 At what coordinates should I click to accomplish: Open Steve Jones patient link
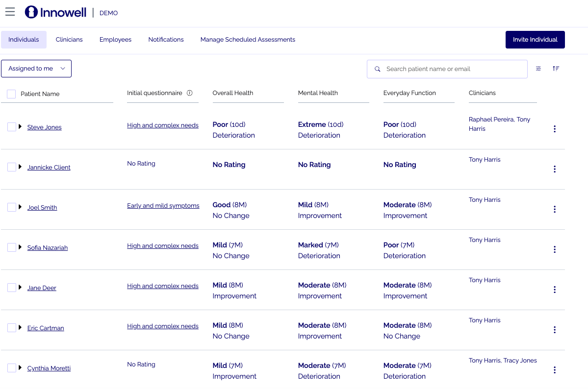tap(44, 127)
